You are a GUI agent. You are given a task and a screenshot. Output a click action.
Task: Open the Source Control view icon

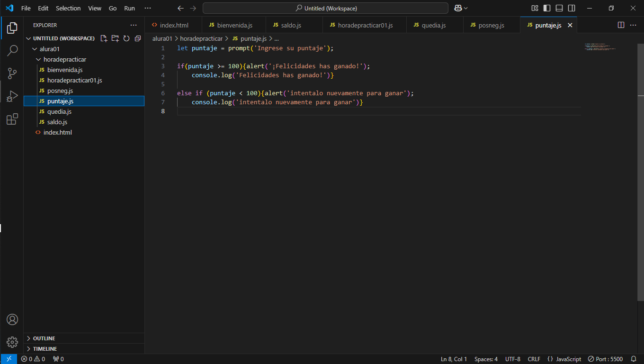12,73
